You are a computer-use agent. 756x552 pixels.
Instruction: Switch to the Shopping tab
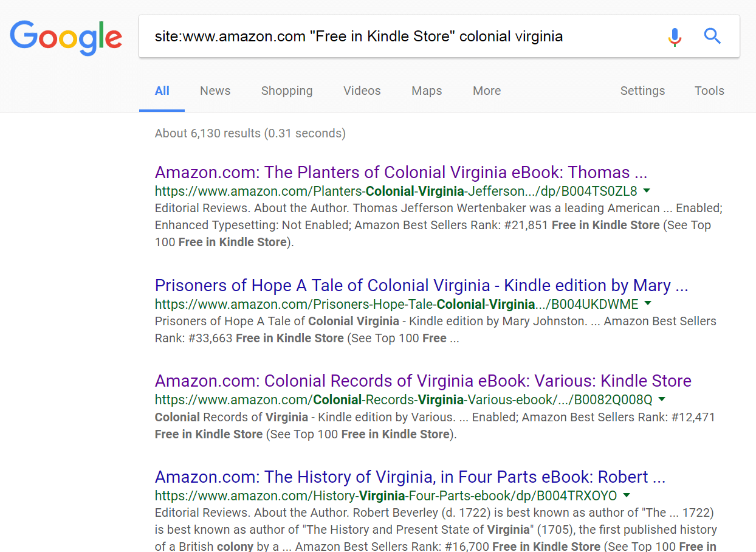tap(287, 91)
